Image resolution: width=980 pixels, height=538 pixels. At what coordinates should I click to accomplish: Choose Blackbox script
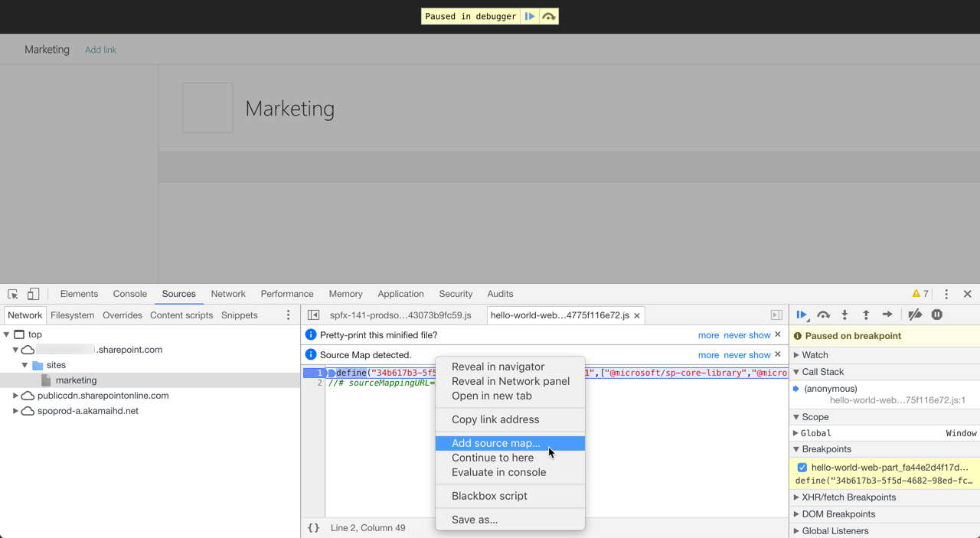point(510,496)
